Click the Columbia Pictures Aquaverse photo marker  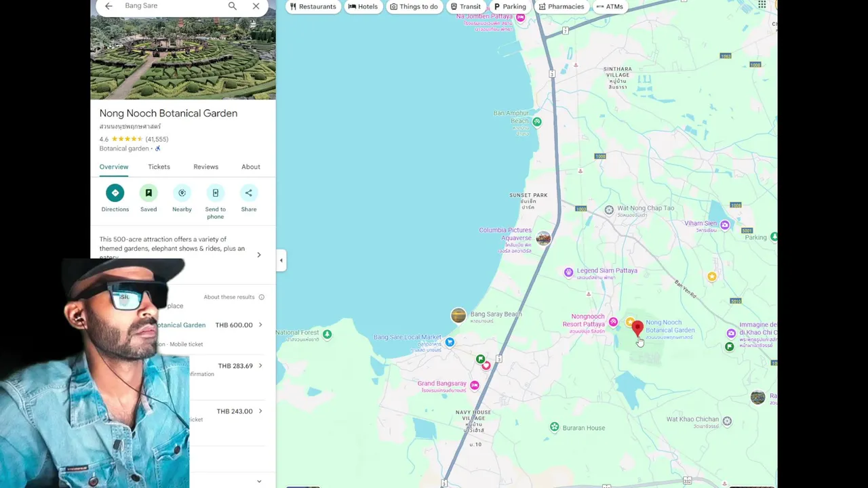click(543, 238)
